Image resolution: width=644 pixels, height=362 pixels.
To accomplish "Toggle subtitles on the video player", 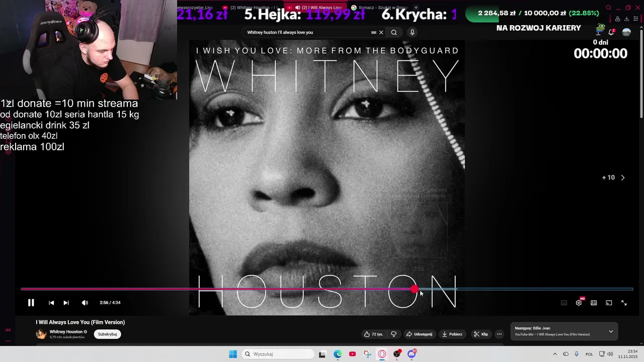I will [x=564, y=303].
